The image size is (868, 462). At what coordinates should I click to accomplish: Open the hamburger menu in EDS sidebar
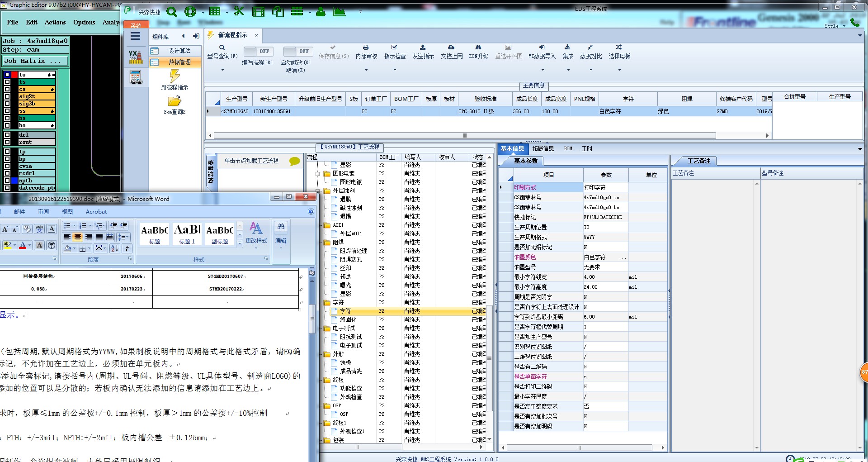click(x=135, y=36)
